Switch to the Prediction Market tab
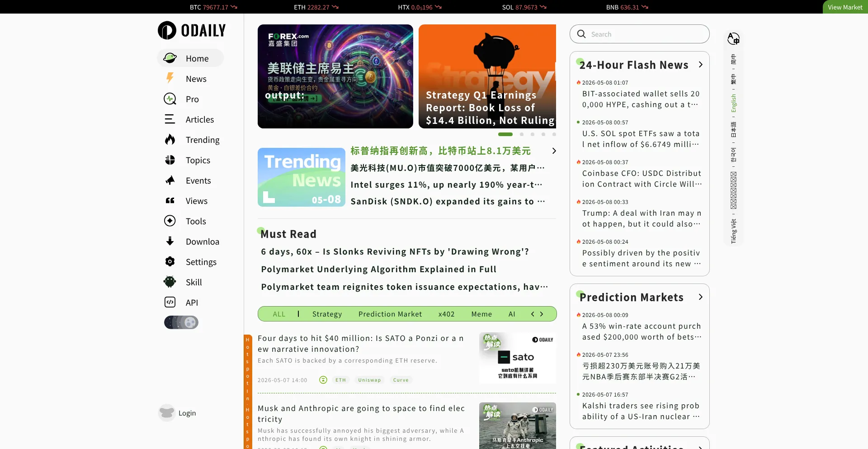 390,314
